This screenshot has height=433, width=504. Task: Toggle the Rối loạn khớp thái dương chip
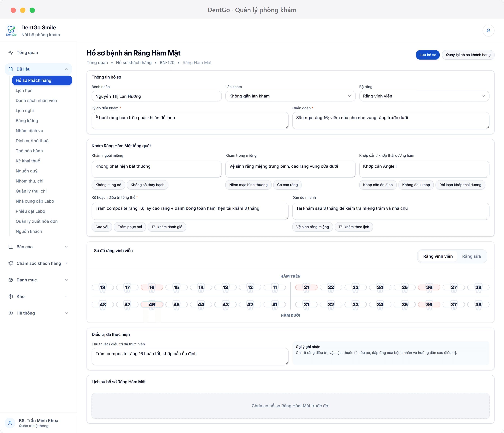click(460, 185)
